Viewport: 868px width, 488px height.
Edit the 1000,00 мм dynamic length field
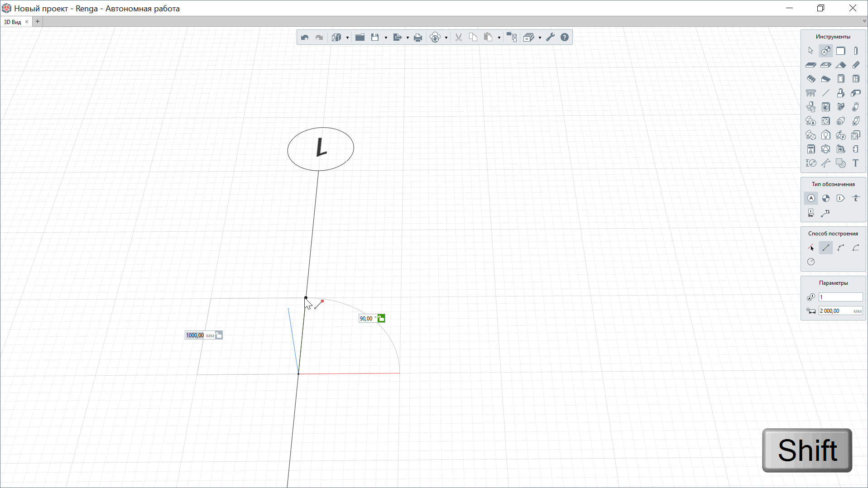(200, 335)
